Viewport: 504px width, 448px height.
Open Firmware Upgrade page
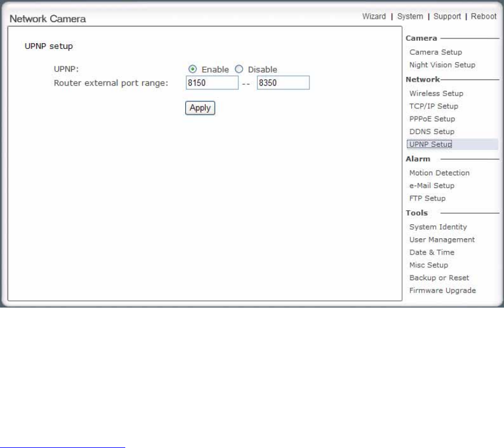442,291
